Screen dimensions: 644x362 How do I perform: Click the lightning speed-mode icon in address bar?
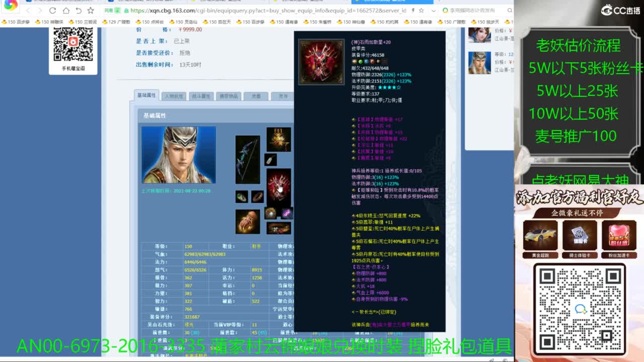(413, 11)
